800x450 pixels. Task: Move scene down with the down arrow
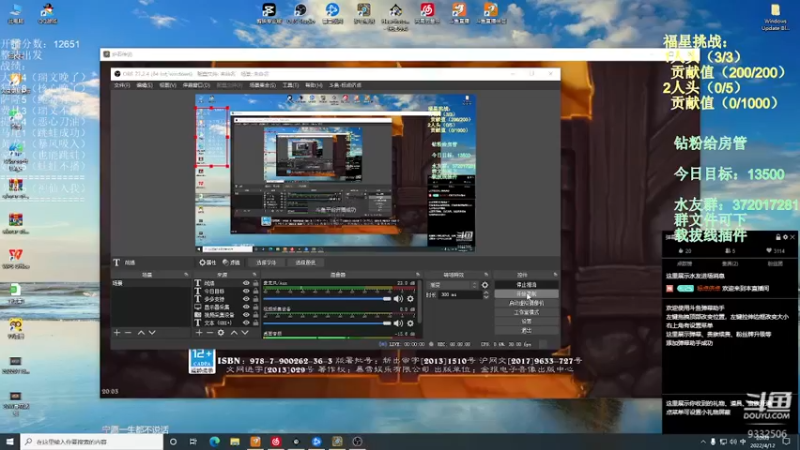(152, 333)
